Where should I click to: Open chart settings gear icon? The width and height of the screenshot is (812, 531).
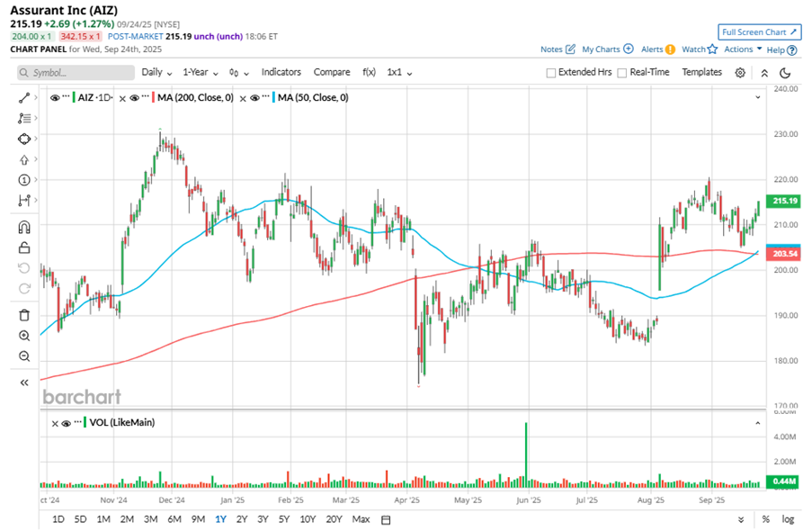pyautogui.click(x=740, y=73)
